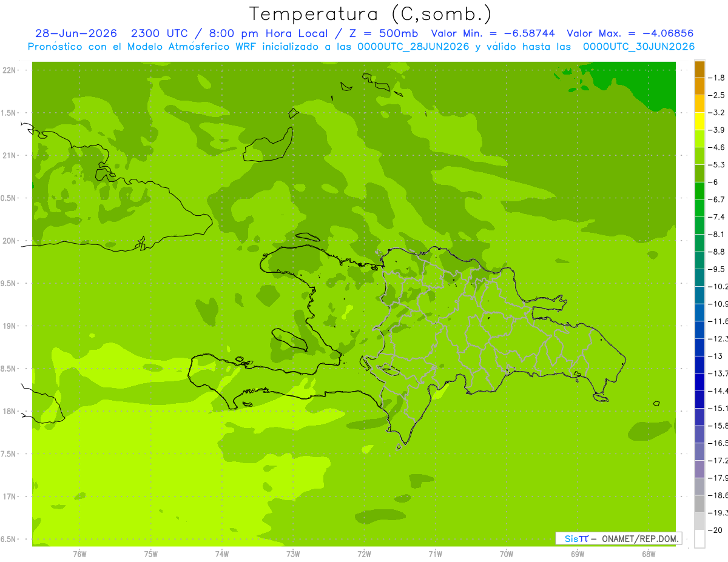Click the '73W' longitude label
This screenshot has height=562, width=728.
click(x=293, y=554)
